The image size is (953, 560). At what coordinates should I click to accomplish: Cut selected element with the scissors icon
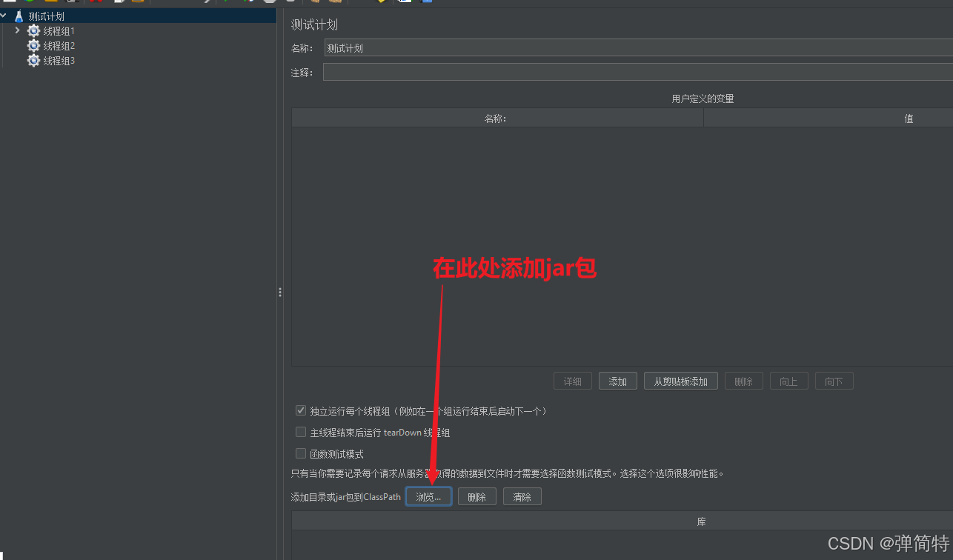pyautogui.click(x=96, y=2)
